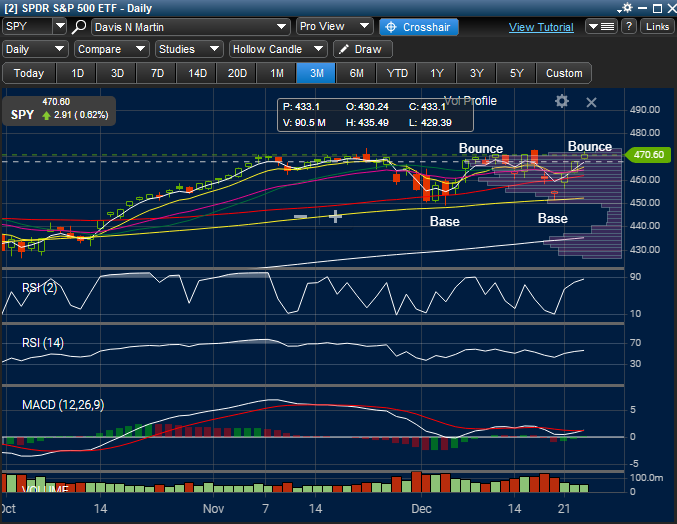
Task: Click the RSI (2) study label
Action: (x=39, y=287)
